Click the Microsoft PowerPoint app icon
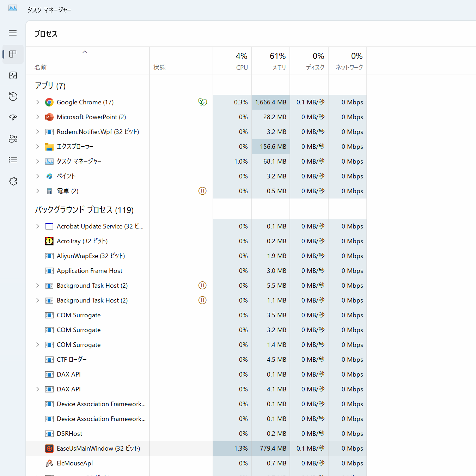This screenshot has height=476, width=476. [49, 117]
